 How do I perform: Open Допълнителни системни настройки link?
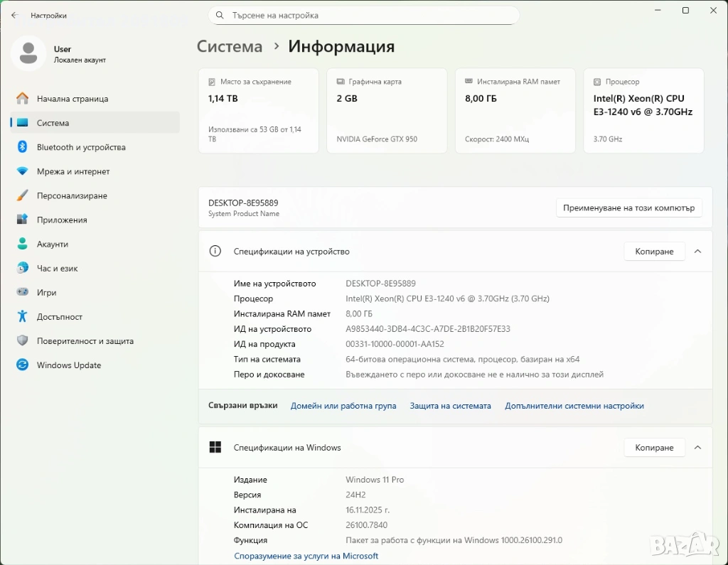click(x=574, y=406)
